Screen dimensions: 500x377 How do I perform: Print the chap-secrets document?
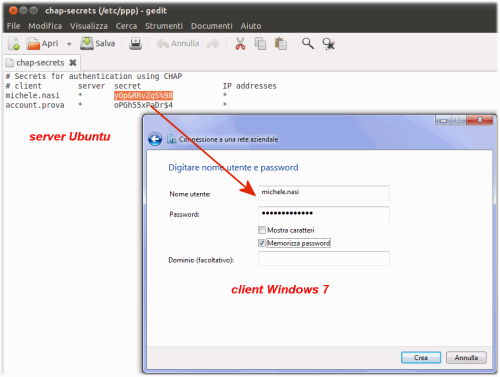point(135,44)
